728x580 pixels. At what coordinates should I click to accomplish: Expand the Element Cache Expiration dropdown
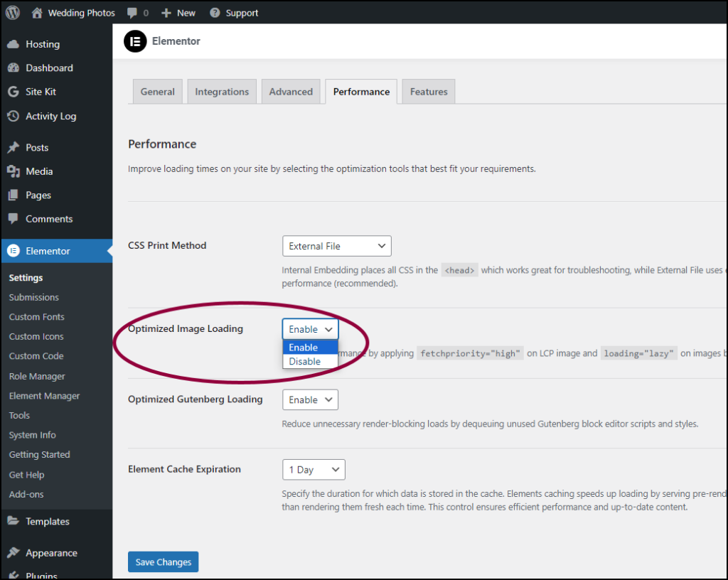313,470
